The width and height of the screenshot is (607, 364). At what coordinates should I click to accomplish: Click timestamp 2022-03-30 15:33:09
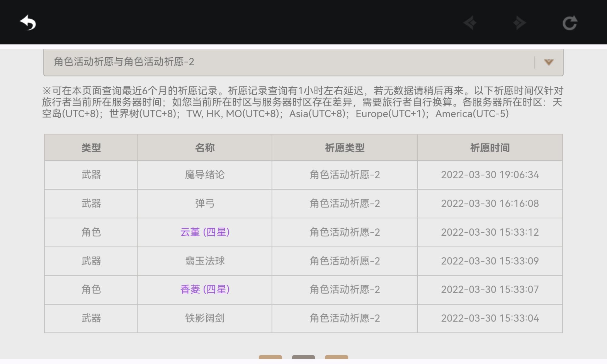(x=490, y=261)
